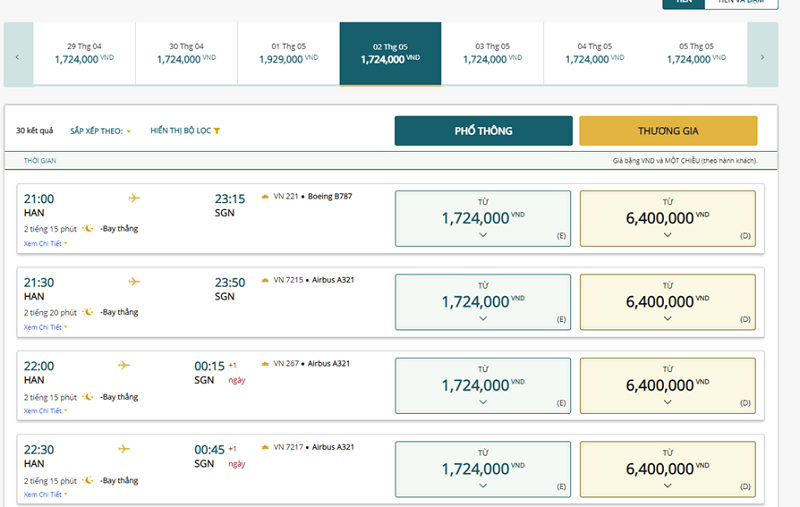Open Xem Chi Tiết details for the 22:00 flight

[x=45, y=410]
